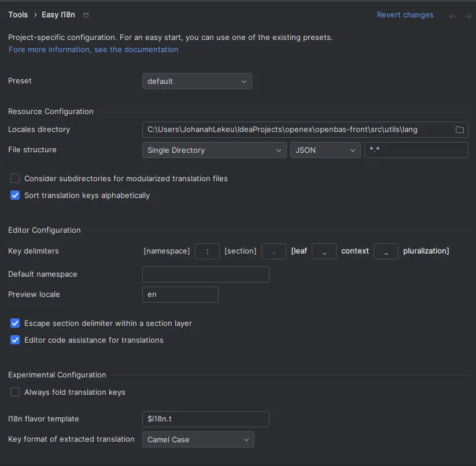The image size is (476, 466).
Task: Go back using the left arrow icon
Action: [453, 16]
